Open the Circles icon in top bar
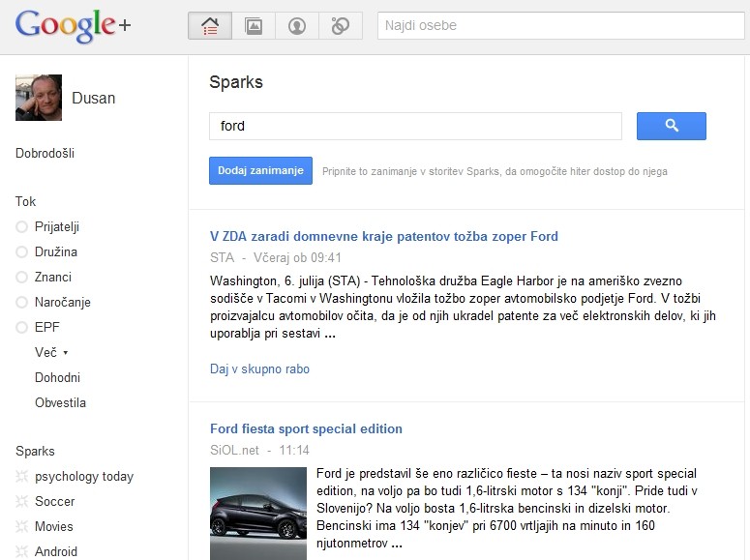The image size is (750, 560). 341,26
